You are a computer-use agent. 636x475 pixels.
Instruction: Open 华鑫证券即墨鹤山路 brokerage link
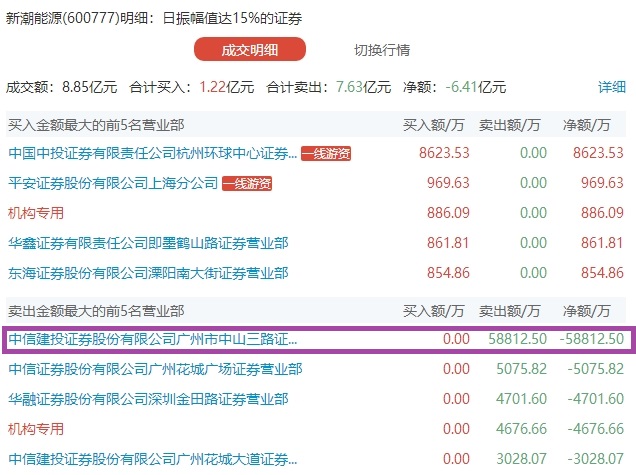click(x=148, y=243)
